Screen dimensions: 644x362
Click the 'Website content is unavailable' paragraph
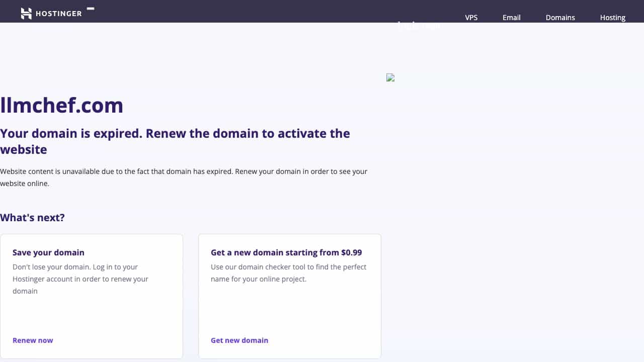pyautogui.click(x=184, y=177)
